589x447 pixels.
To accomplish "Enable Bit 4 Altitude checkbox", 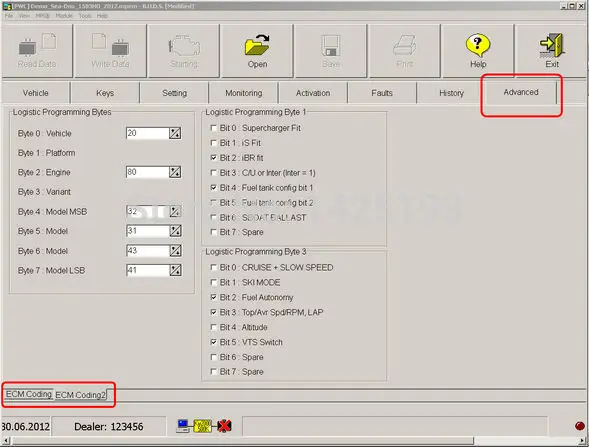I will [213, 327].
